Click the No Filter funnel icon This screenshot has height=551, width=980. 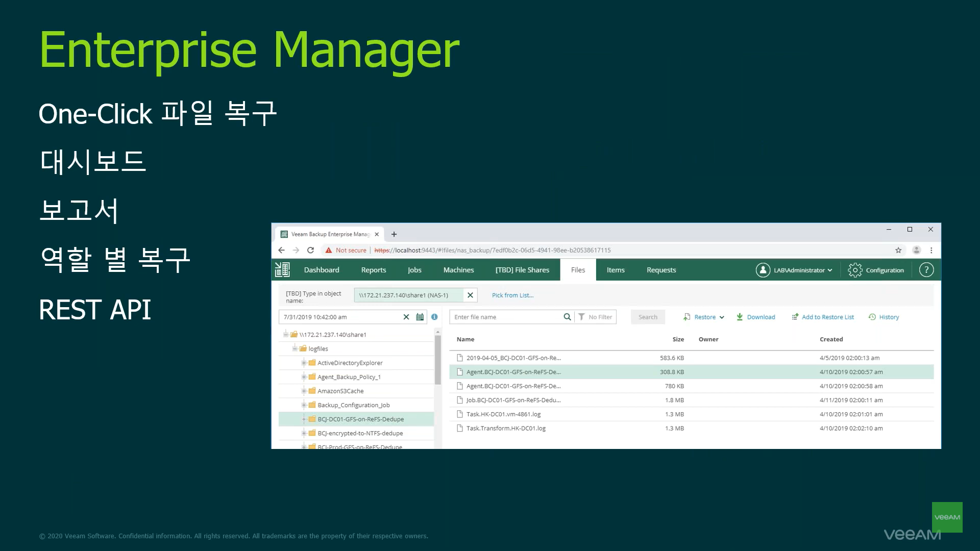[x=581, y=317]
